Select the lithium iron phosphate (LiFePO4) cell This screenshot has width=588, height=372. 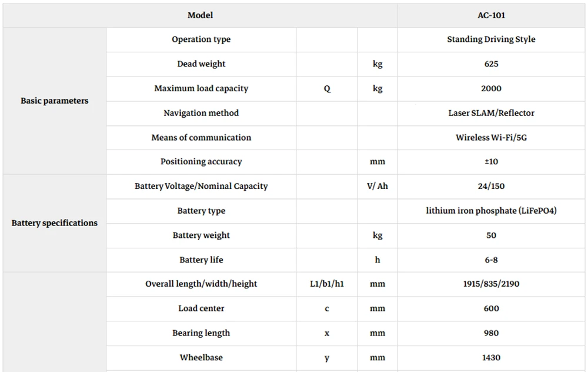[491, 211]
